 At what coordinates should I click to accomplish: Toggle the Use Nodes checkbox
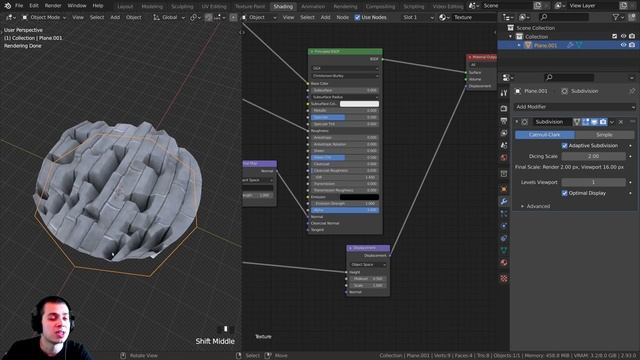357,18
